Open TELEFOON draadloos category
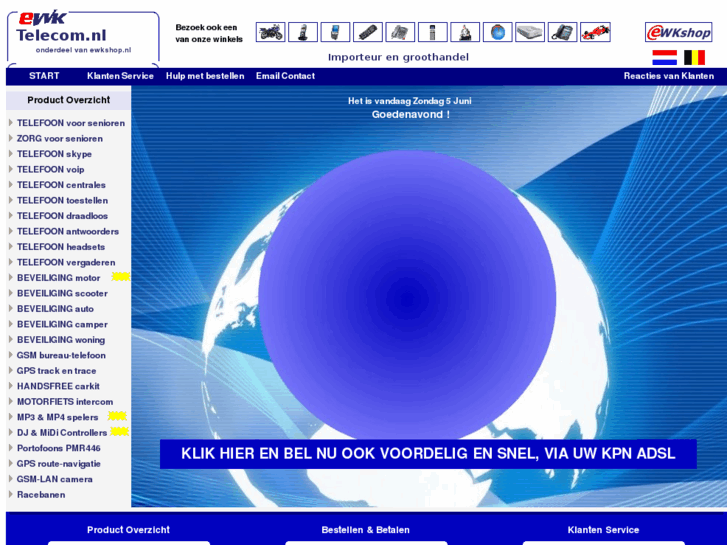This screenshot has height=545, width=727. point(62,216)
